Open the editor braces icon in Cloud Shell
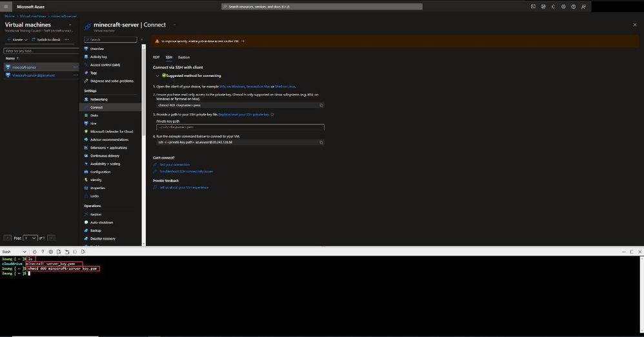 click(75, 252)
